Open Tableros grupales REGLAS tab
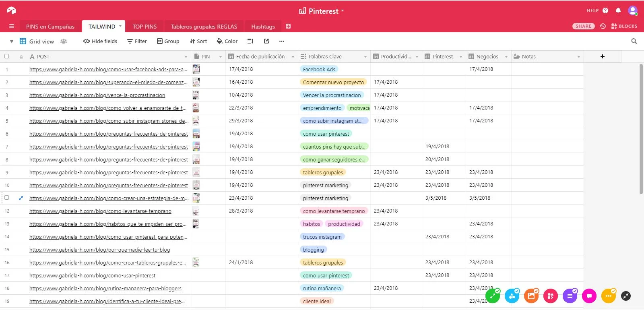 204,27
